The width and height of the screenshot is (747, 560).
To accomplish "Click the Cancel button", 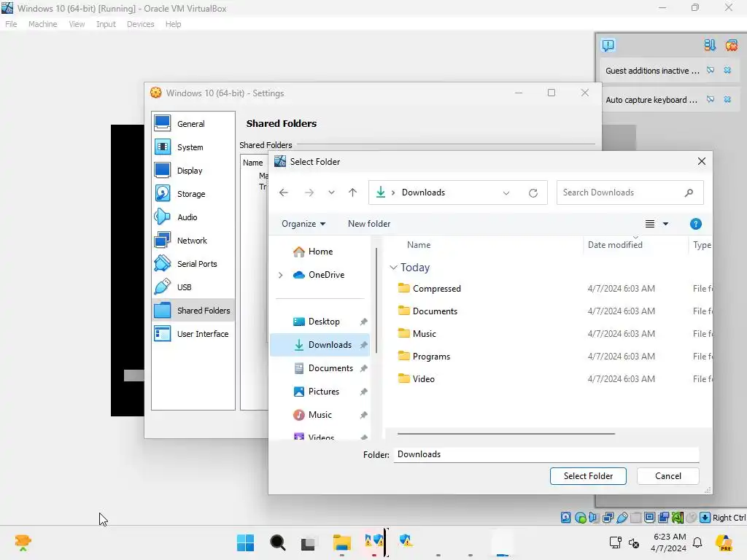I will (x=668, y=475).
